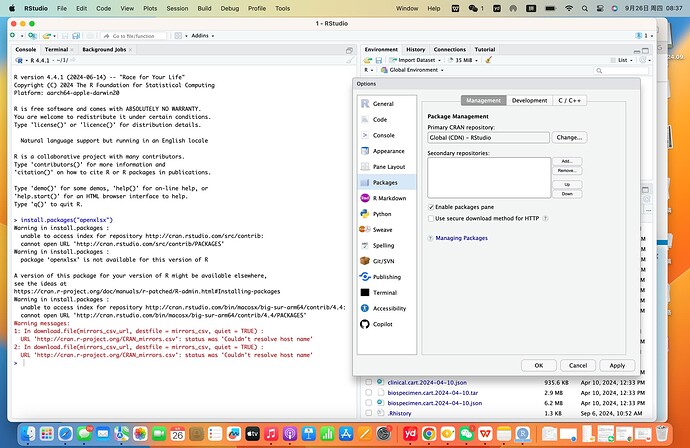Open the Code options section
This screenshot has width=690, height=448.
click(380, 120)
